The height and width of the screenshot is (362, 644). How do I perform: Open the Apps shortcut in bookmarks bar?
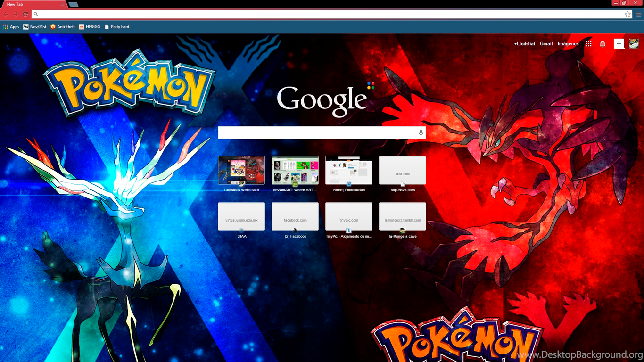[x=11, y=27]
